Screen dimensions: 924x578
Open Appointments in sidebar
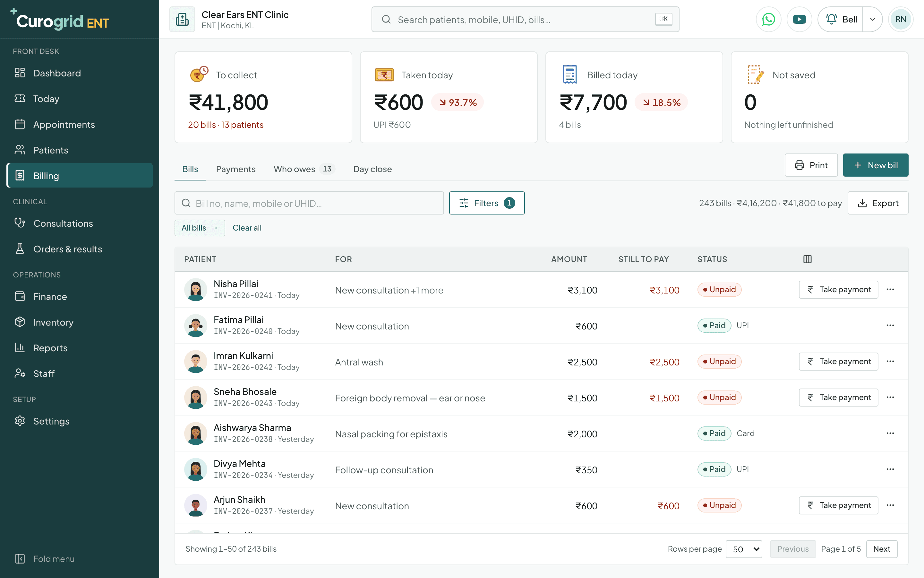point(80,124)
